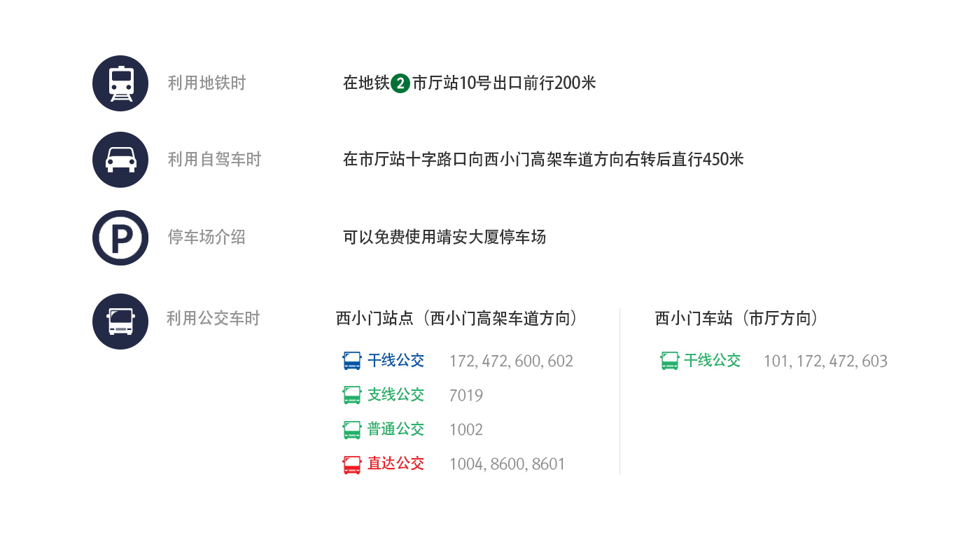Select the 利用公交车时 label
The image size is (980, 552).
tap(213, 319)
